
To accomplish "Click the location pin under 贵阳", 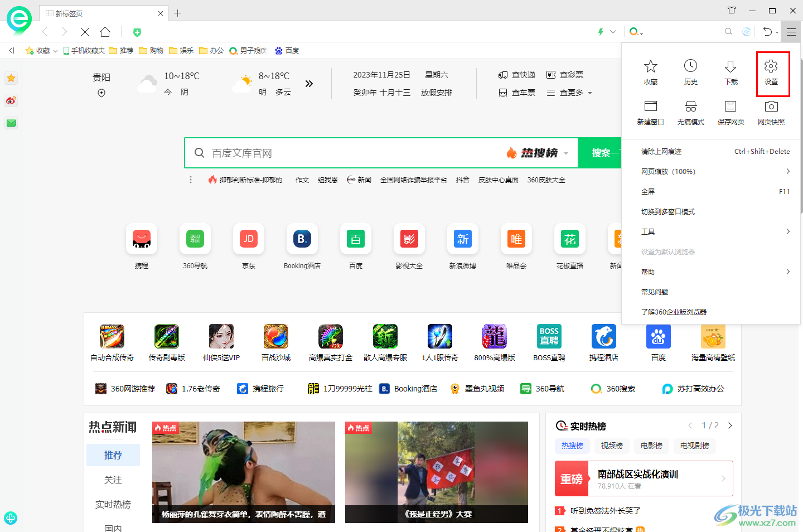I will 101,93.
